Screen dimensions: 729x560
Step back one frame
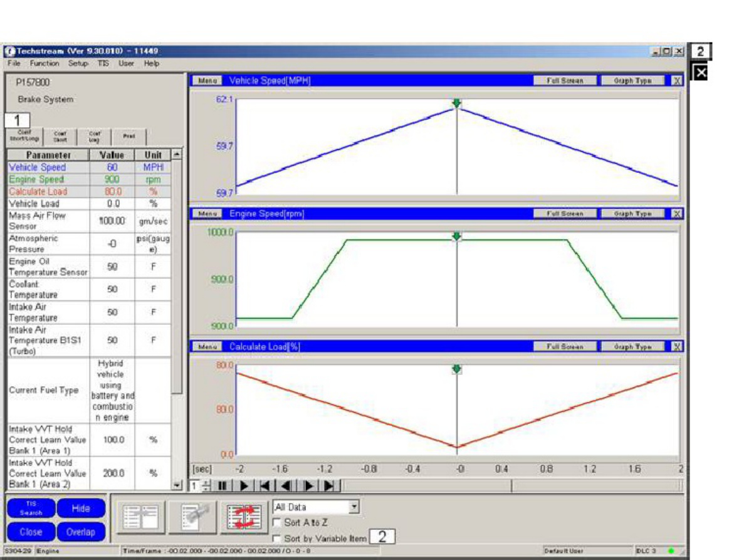click(x=286, y=485)
